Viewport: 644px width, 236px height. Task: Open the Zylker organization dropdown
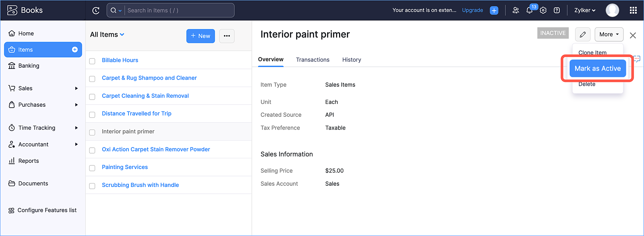[x=585, y=11]
